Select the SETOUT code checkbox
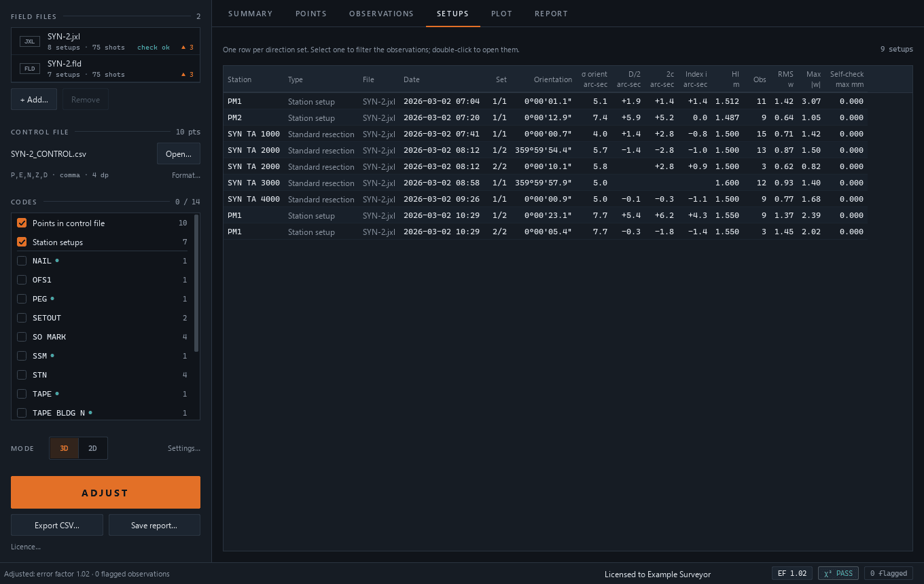 pyautogui.click(x=22, y=318)
